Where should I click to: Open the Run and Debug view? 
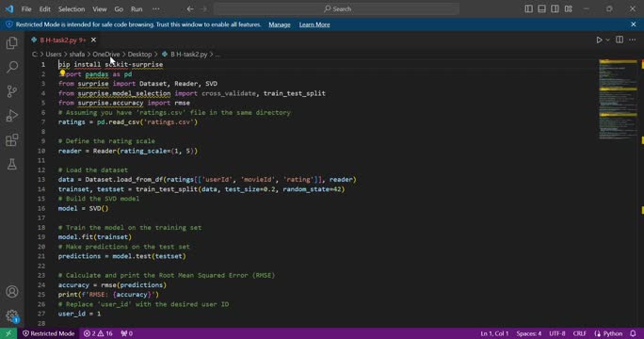(12, 116)
